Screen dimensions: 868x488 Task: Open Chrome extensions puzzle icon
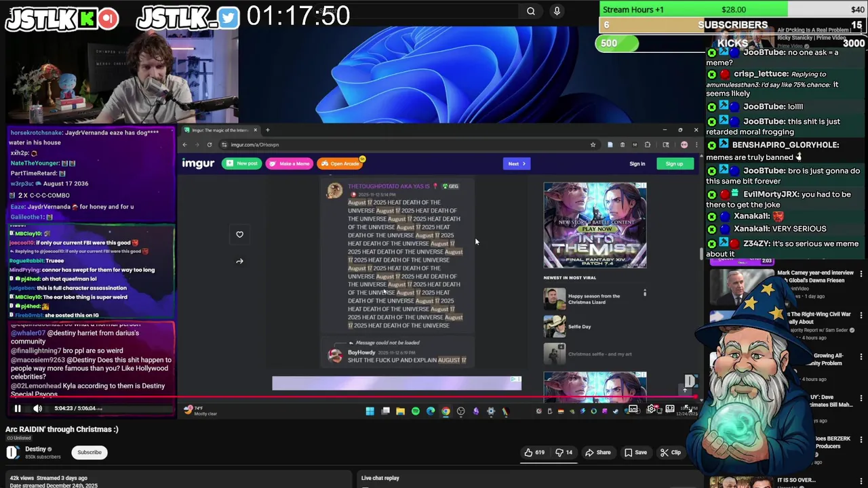click(647, 144)
